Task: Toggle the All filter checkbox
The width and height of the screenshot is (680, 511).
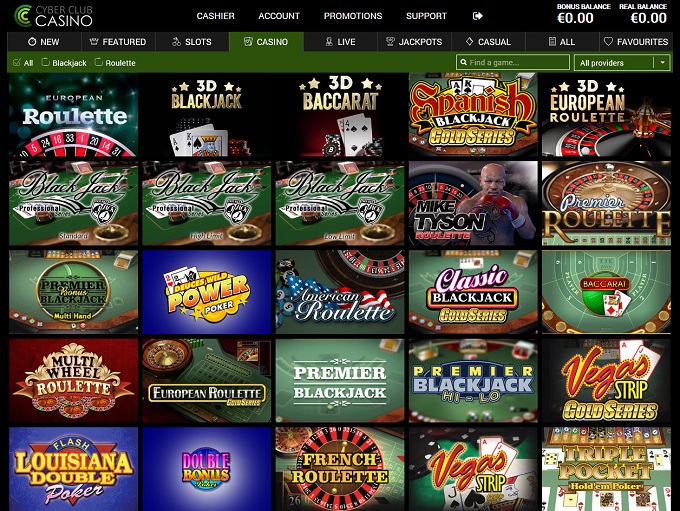Action: (17, 62)
